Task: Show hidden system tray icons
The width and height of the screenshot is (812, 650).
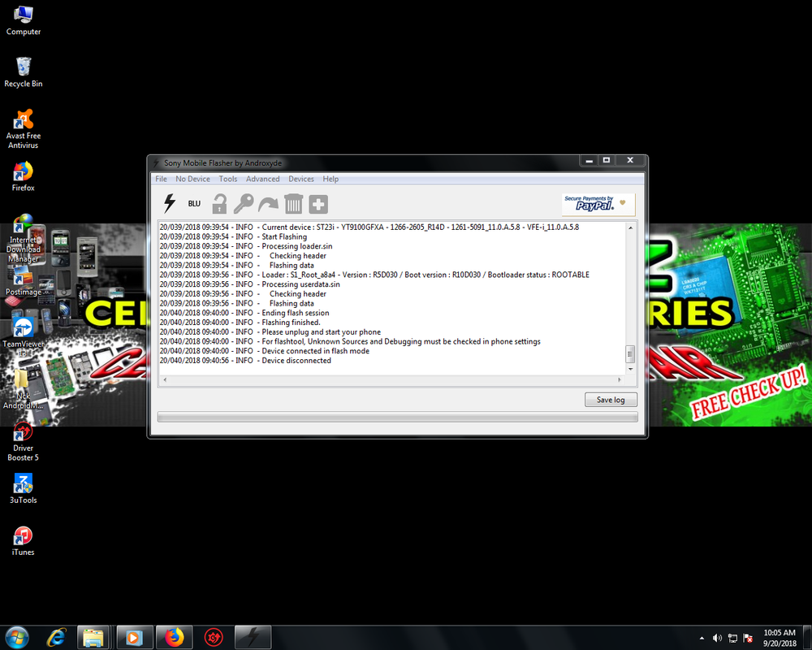Action: (702, 638)
